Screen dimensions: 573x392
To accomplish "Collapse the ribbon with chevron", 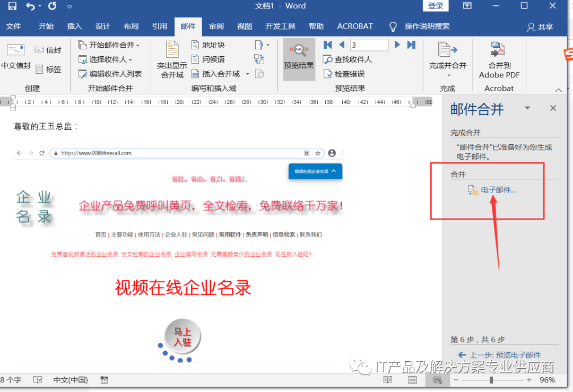I will [x=558, y=90].
